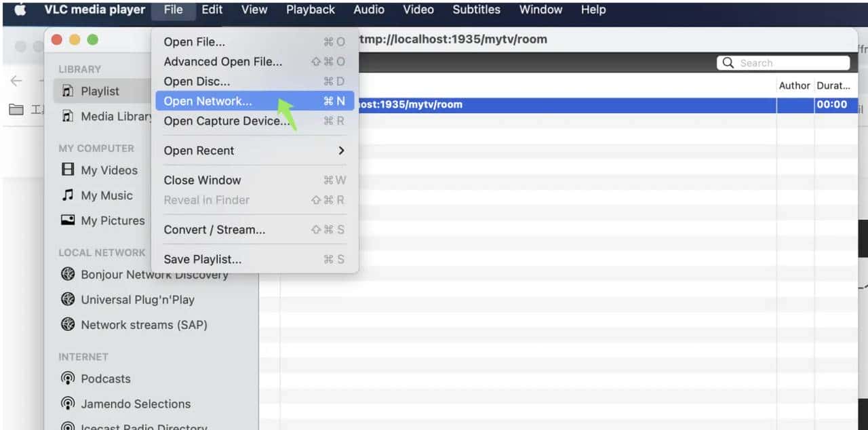868x430 pixels.
Task: Click the Author column header
Action: [795, 85]
